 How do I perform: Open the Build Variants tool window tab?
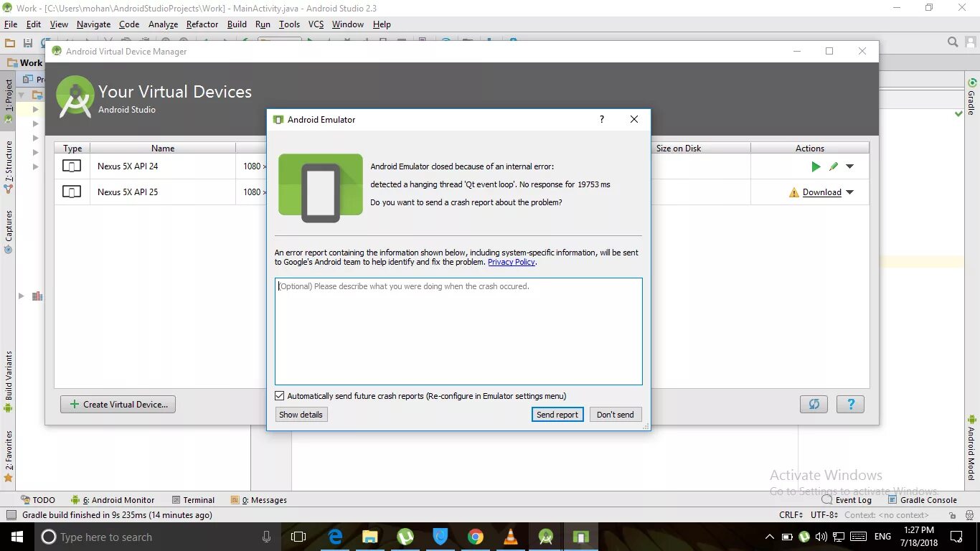(8, 381)
